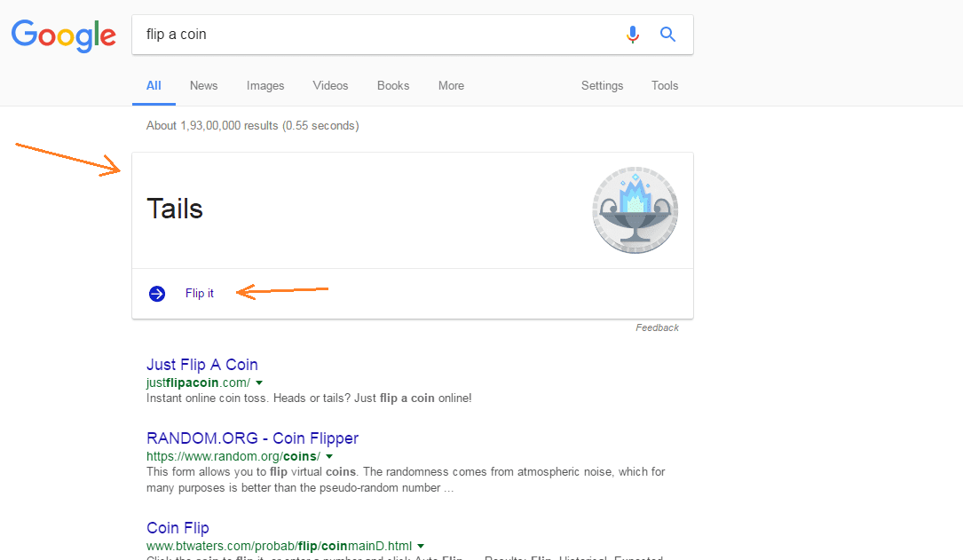Send Feedback about the coin card
The width and height of the screenshot is (963, 560).
click(657, 327)
